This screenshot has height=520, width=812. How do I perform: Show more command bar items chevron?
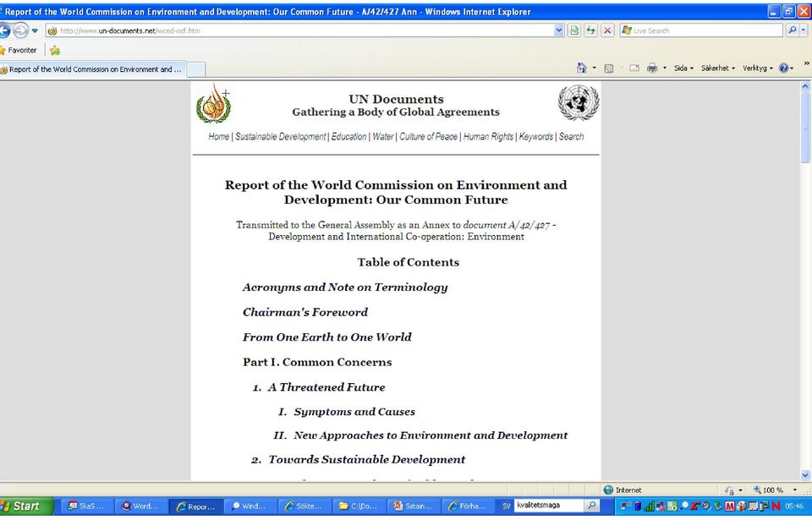click(x=806, y=63)
